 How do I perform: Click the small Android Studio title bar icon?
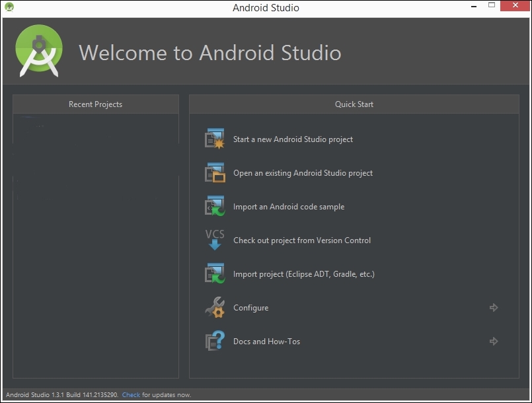[9, 7]
